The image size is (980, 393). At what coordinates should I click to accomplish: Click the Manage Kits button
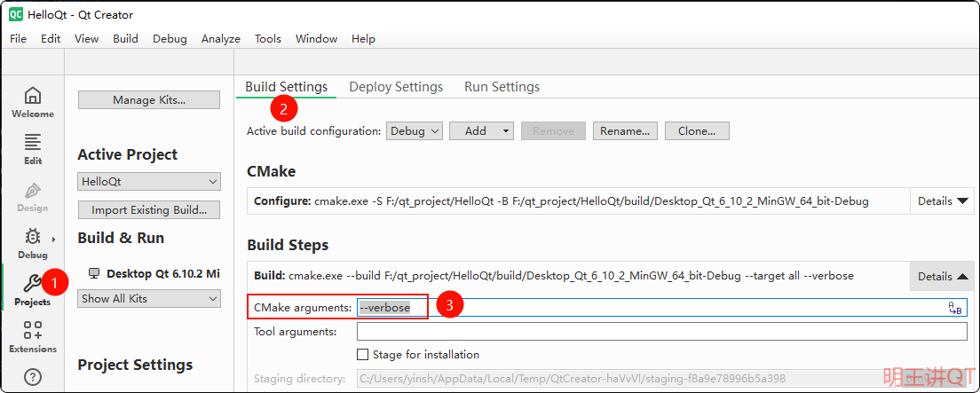tap(148, 100)
